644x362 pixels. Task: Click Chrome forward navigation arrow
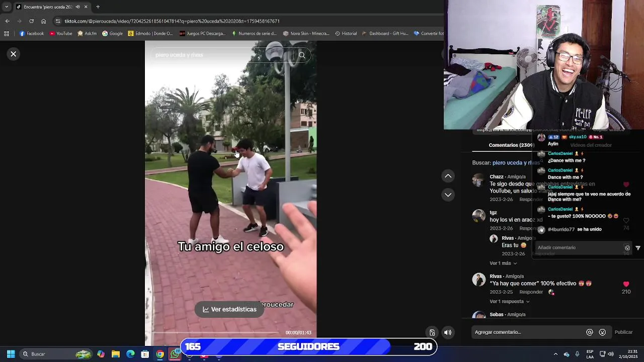[19, 21]
